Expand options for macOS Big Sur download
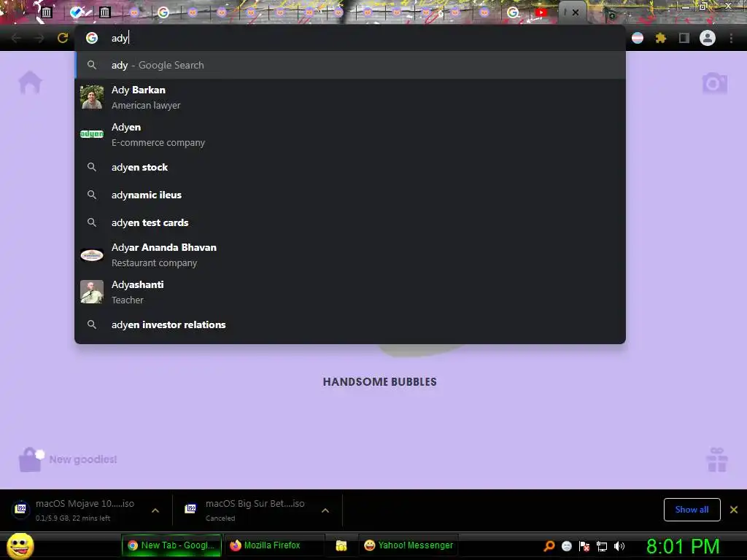Screen dimensions: 747x560 click(x=325, y=510)
